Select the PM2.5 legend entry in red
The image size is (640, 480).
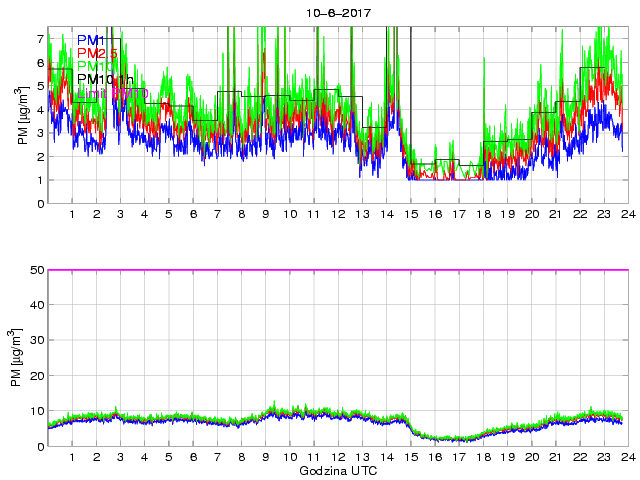click(x=101, y=53)
